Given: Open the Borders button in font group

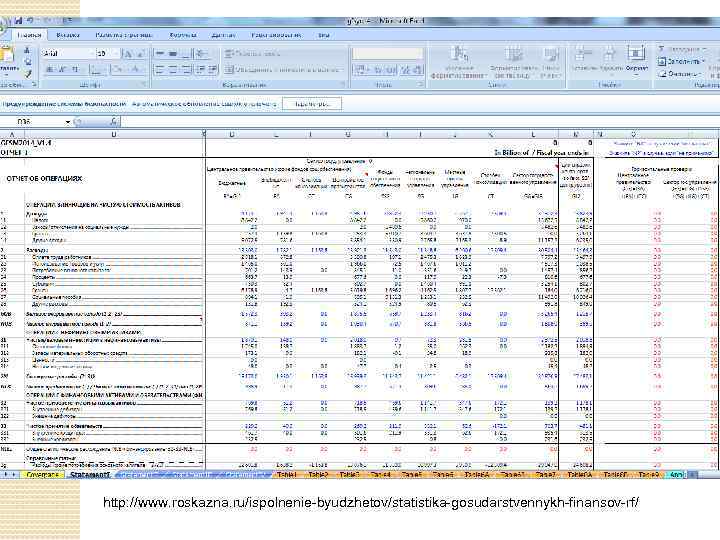Looking at the screenshot, I should pos(97,70).
